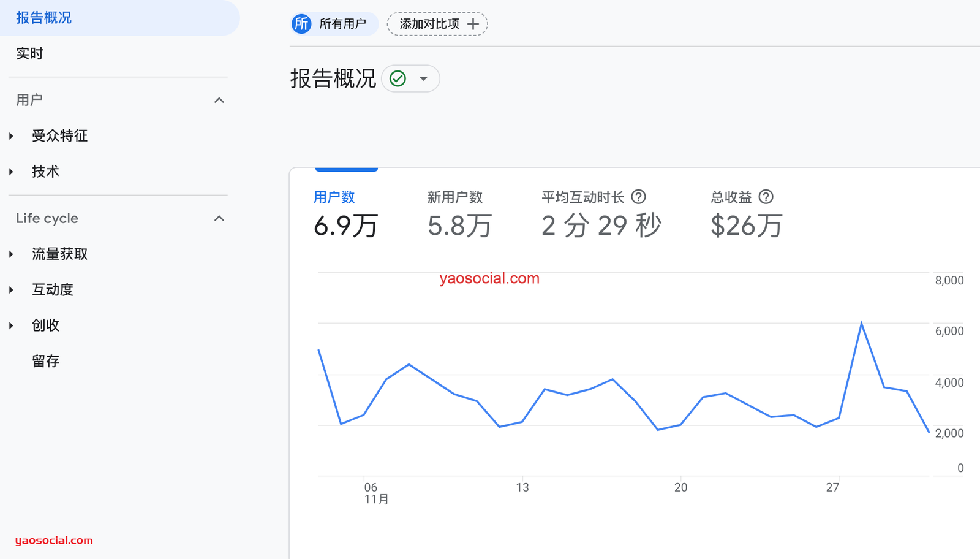This screenshot has height=559, width=980.
Task: Click the chart peak near the 27th
Action: [861, 323]
